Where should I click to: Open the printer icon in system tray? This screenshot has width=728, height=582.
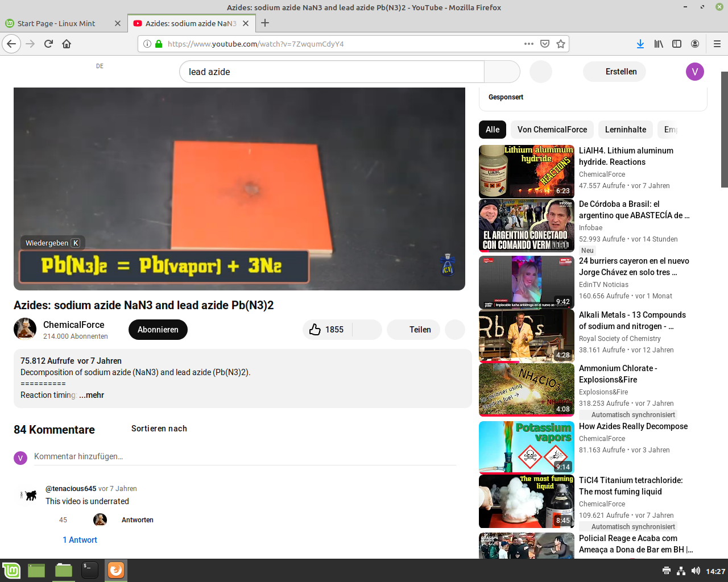click(x=667, y=571)
